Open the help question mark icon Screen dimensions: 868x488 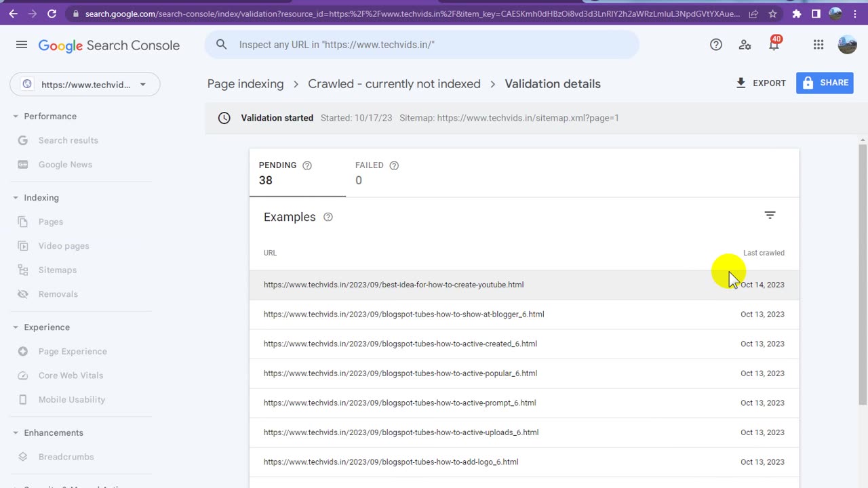point(716,45)
